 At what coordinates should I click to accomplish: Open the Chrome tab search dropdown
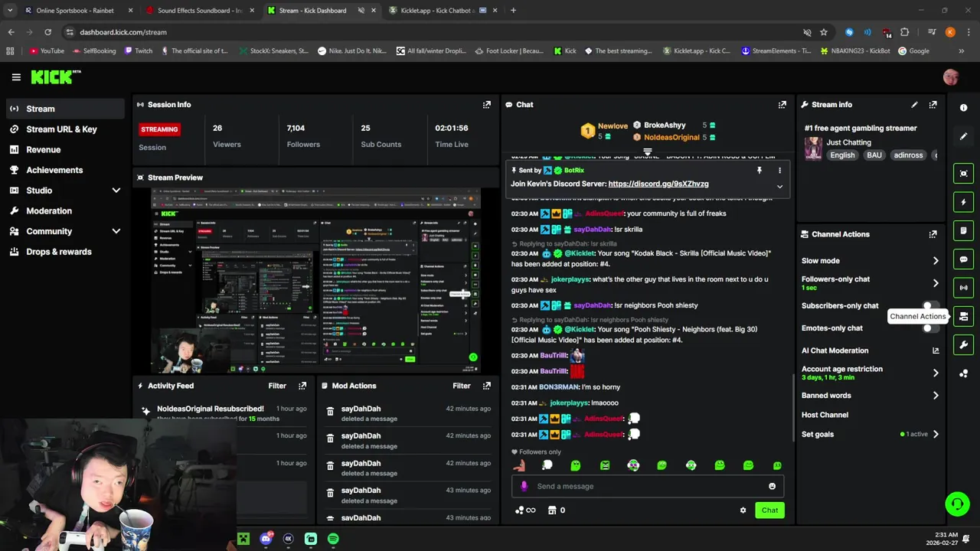coord(9,11)
